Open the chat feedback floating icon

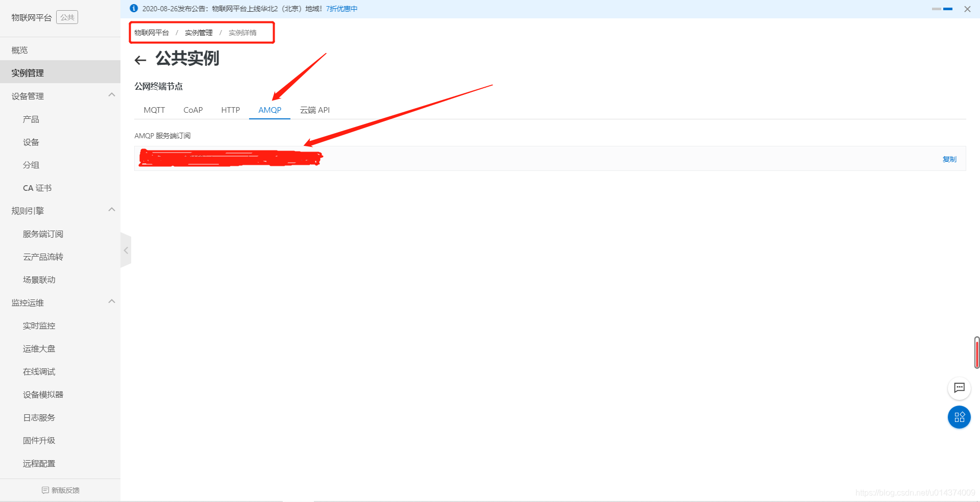959,388
